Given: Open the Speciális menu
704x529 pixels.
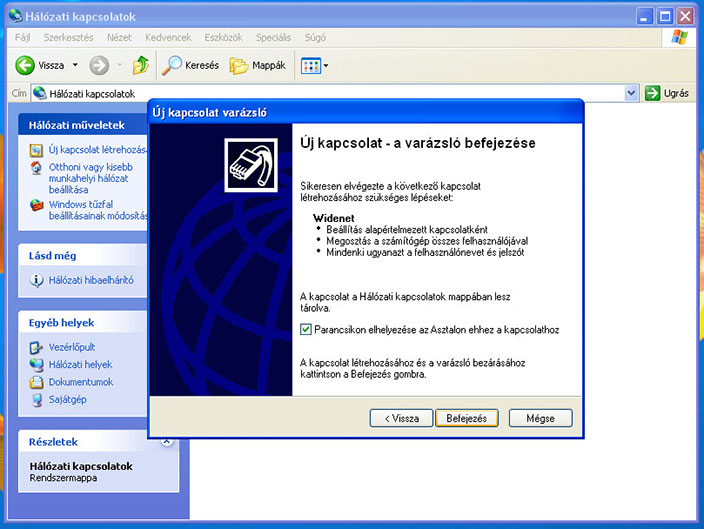Looking at the screenshot, I should [x=273, y=38].
